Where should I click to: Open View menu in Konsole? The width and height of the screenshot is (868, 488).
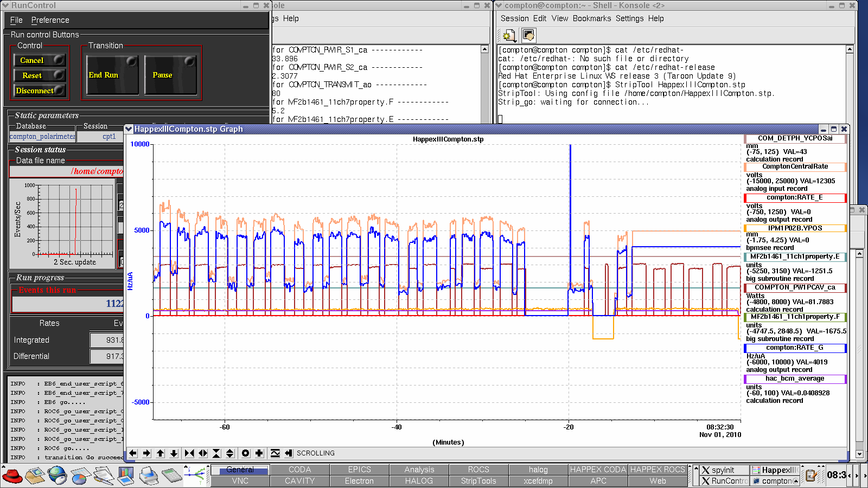[560, 18]
